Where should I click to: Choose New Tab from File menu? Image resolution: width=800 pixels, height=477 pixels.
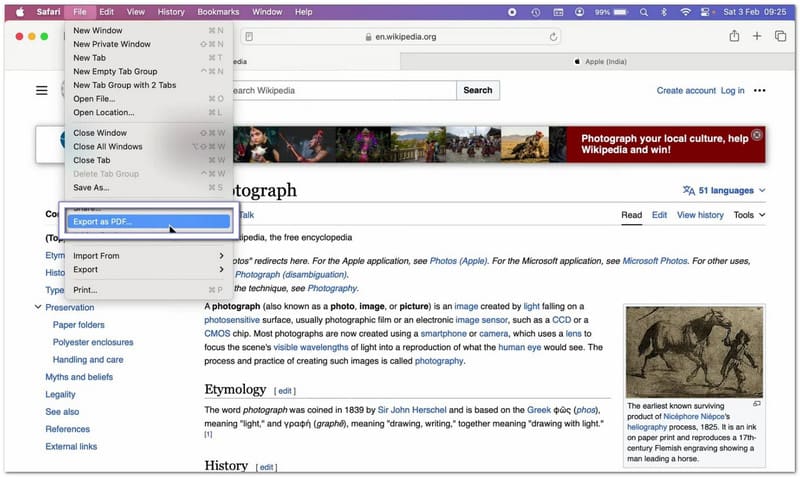click(148, 58)
